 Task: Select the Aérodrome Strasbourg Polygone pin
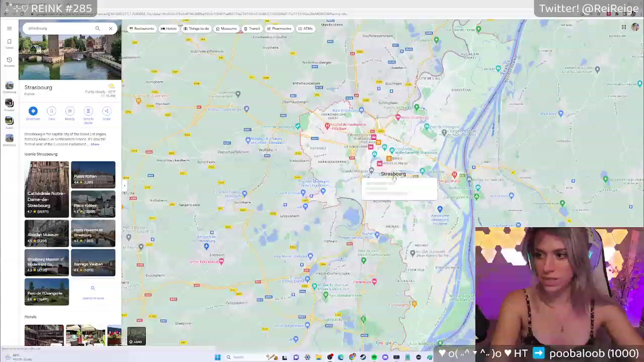[440, 209]
